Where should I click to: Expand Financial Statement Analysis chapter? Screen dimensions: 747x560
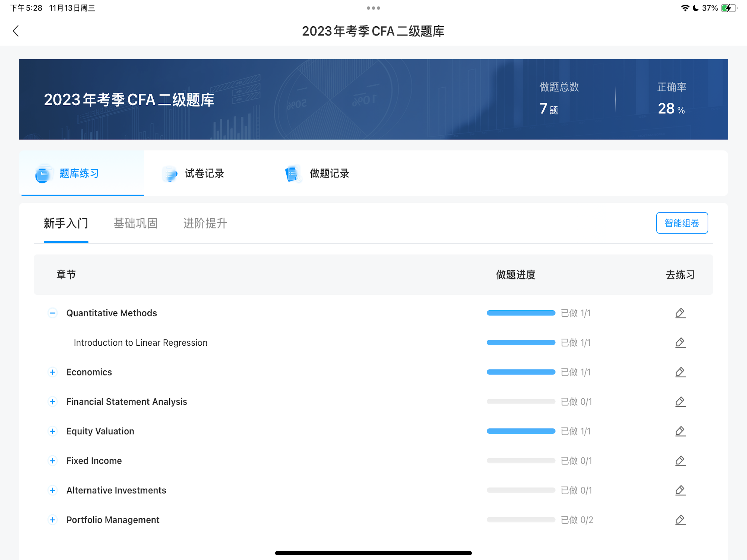point(52,402)
